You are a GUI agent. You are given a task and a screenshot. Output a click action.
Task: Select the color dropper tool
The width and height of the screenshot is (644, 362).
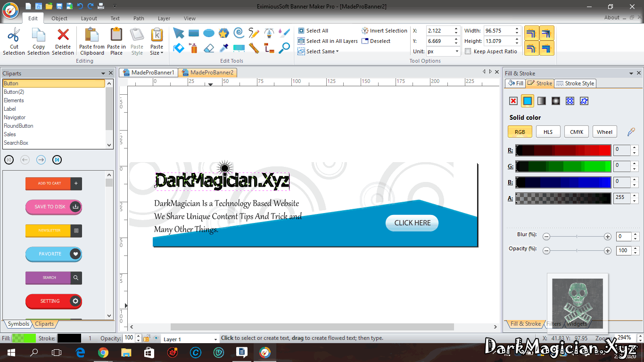click(x=223, y=48)
